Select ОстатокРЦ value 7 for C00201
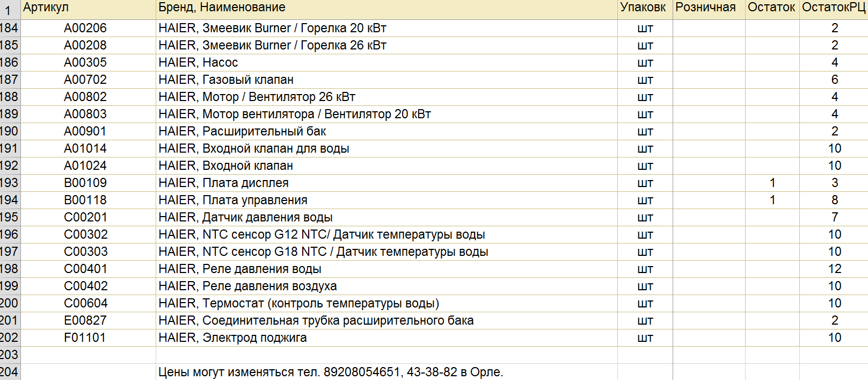This screenshot has width=868, height=380. click(x=834, y=218)
